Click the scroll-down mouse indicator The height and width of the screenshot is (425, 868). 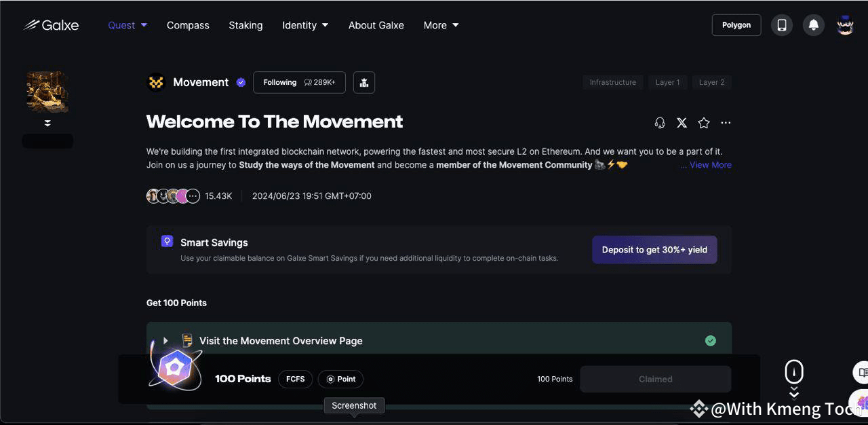click(794, 379)
